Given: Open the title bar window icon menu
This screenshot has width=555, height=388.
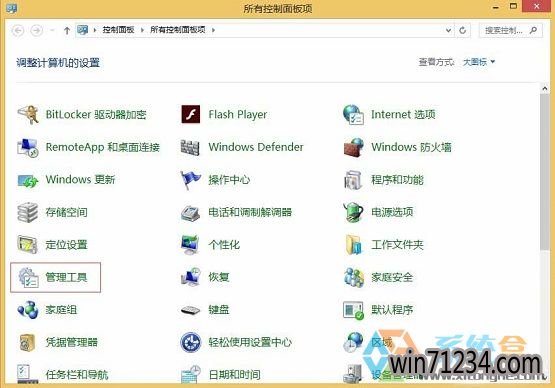Looking at the screenshot, I should click(x=11, y=7).
